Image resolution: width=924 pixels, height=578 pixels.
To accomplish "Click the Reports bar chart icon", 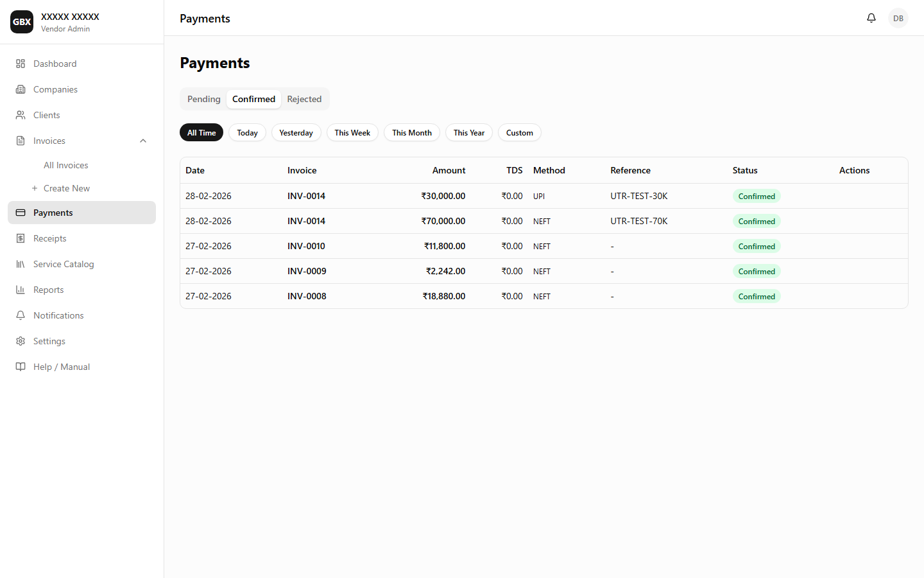I will pyautogui.click(x=21, y=290).
